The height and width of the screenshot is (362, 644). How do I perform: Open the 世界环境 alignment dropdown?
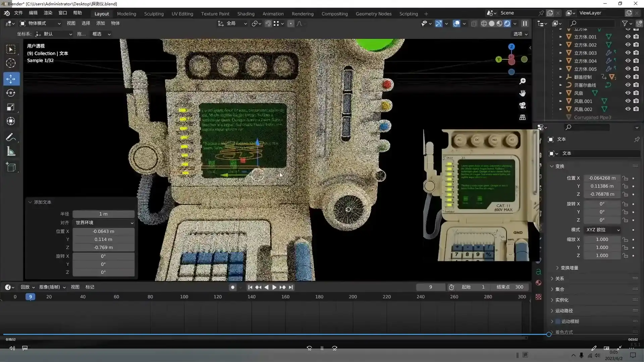tap(104, 223)
